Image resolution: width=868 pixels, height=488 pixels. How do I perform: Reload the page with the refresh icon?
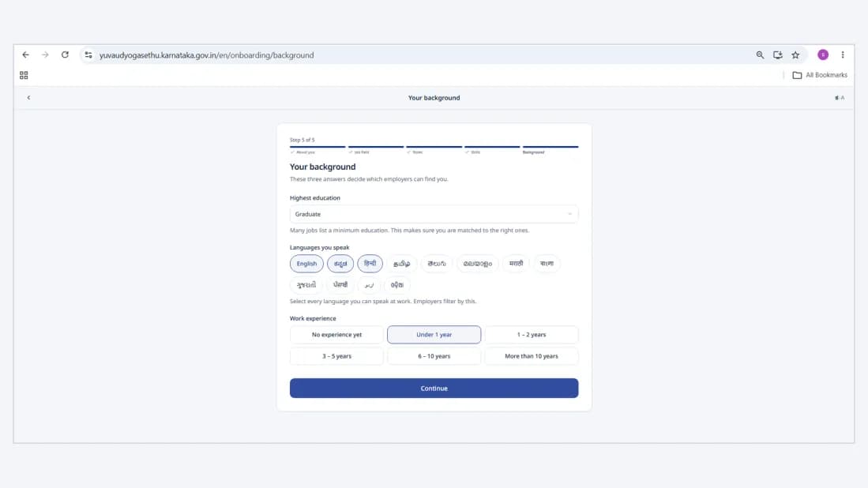(x=65, y=54)
